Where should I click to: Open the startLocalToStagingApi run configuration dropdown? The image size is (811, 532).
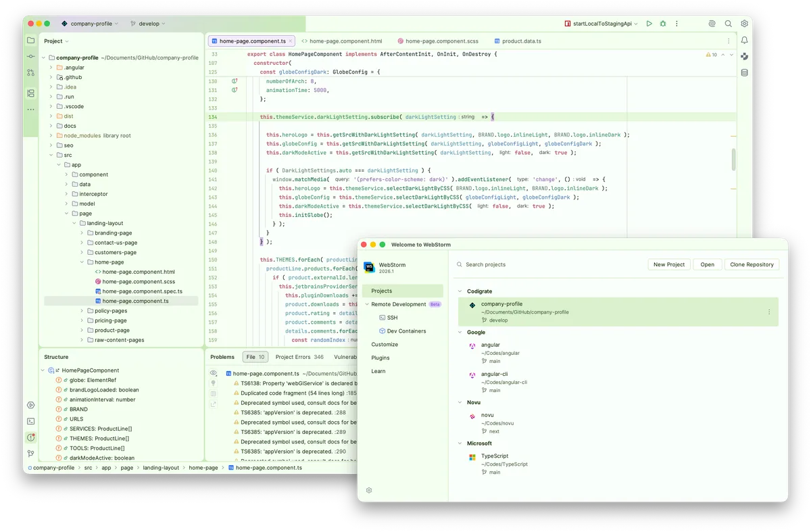pyautogui.click(x=601, y=24)
